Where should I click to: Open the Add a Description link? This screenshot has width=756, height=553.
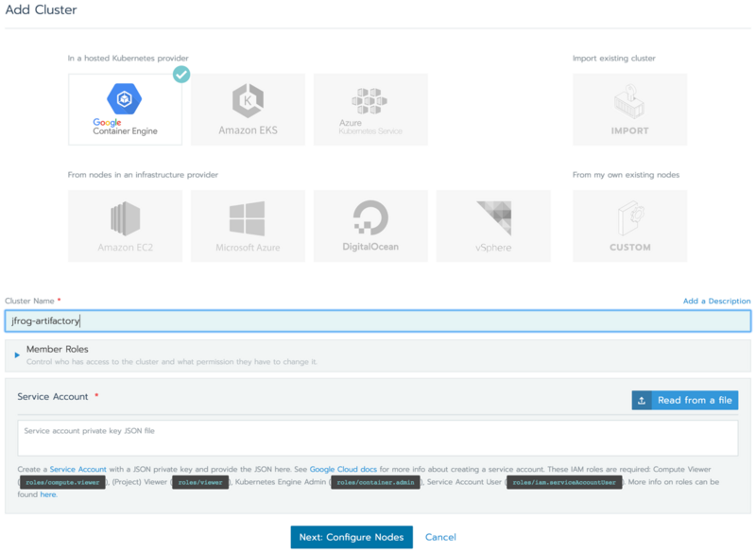[x=716, y=301]
